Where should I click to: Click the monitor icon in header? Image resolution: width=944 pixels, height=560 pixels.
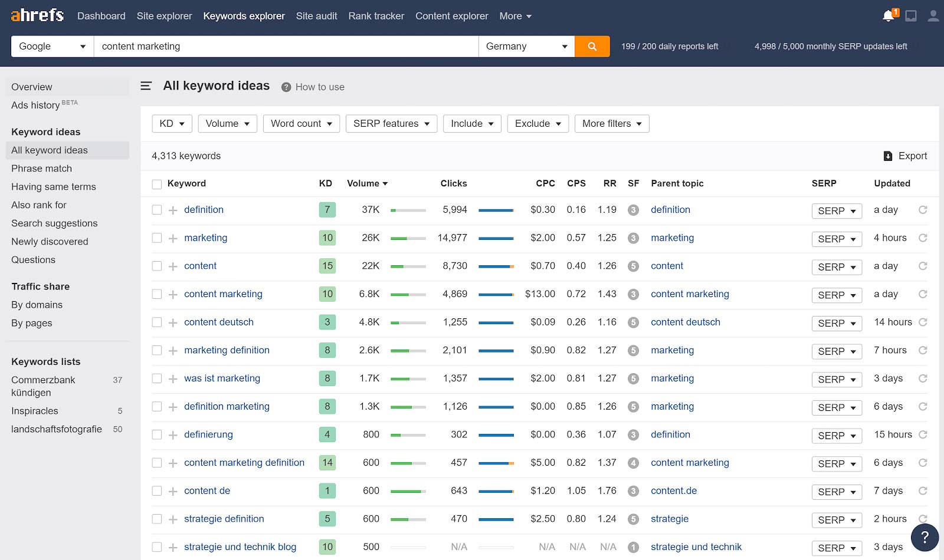(x=911, y=16)
